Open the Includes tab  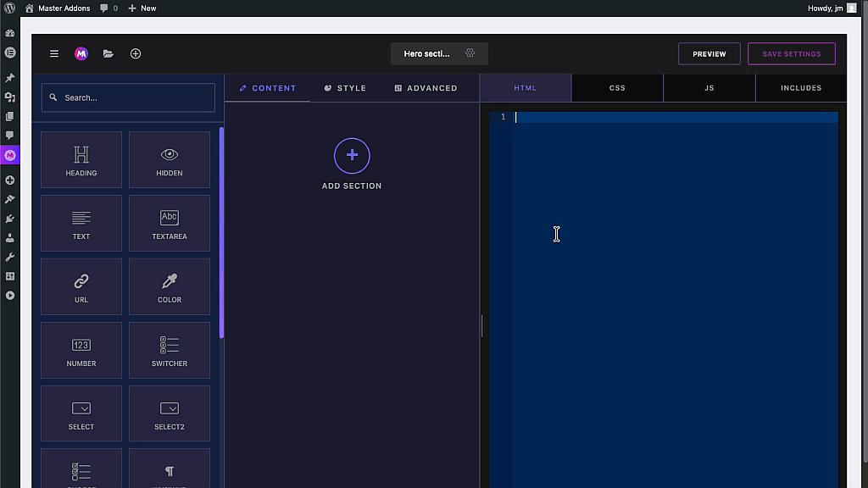801,88
